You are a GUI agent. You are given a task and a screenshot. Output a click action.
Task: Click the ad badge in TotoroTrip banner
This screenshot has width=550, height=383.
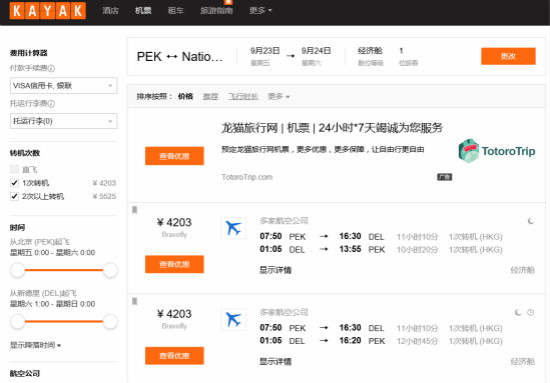[444, 177]
